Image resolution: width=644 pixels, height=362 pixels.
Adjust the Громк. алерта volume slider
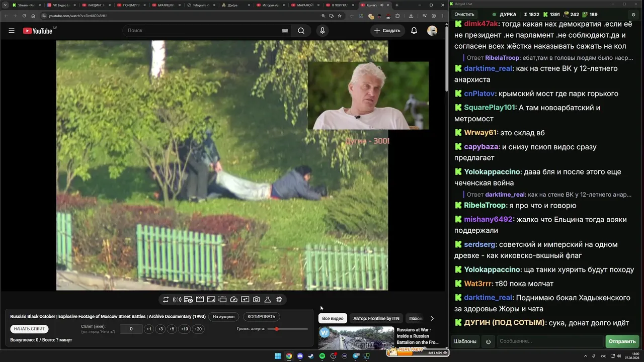pyautogui.click(x=288, y=329)
